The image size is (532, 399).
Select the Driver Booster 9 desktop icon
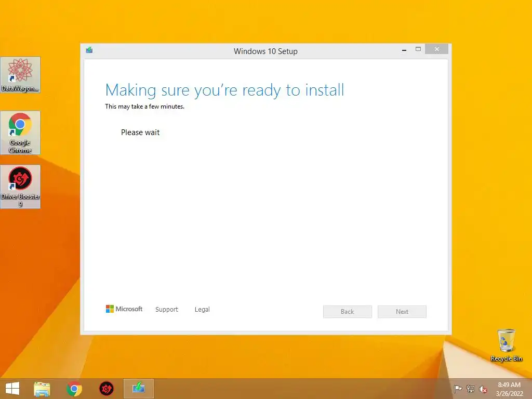pos(20,187)
